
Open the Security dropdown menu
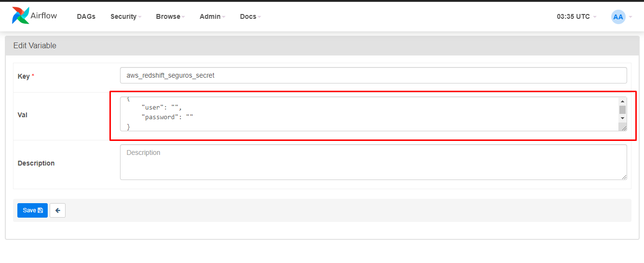click(x=126, y=16)
